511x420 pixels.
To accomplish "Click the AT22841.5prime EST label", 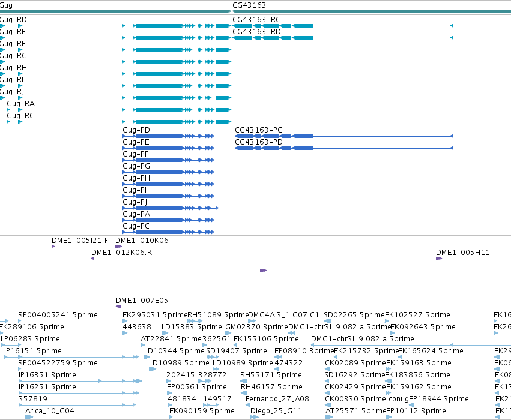I will 171,339.
